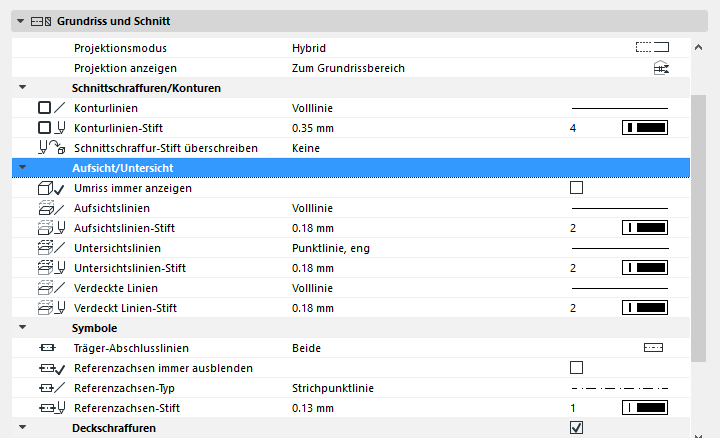Viewport: 720px width, 438px height.
Task: Click the Konturlinien-Stift pen swatch
Action: [x=645, y=128]
